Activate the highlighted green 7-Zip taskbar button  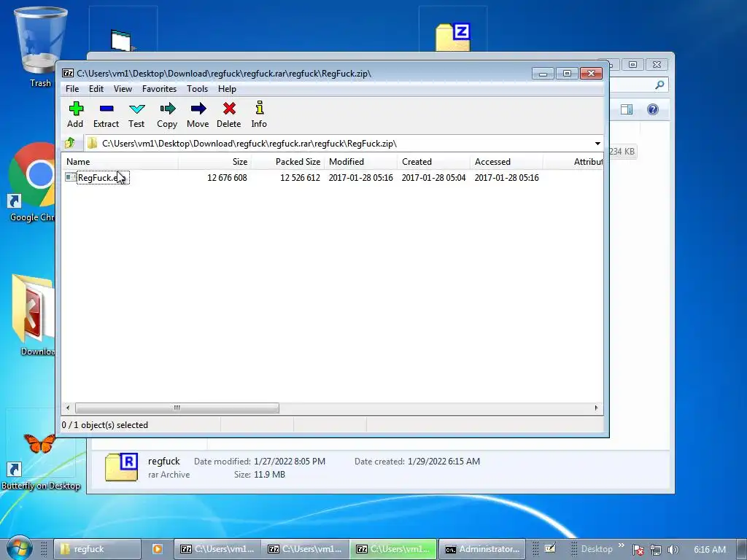393,549
